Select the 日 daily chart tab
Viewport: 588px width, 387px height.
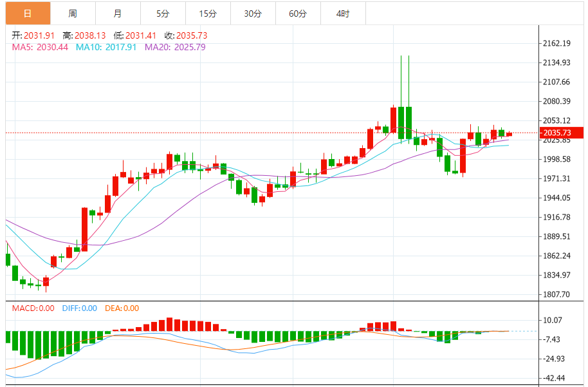coord(28,14)
